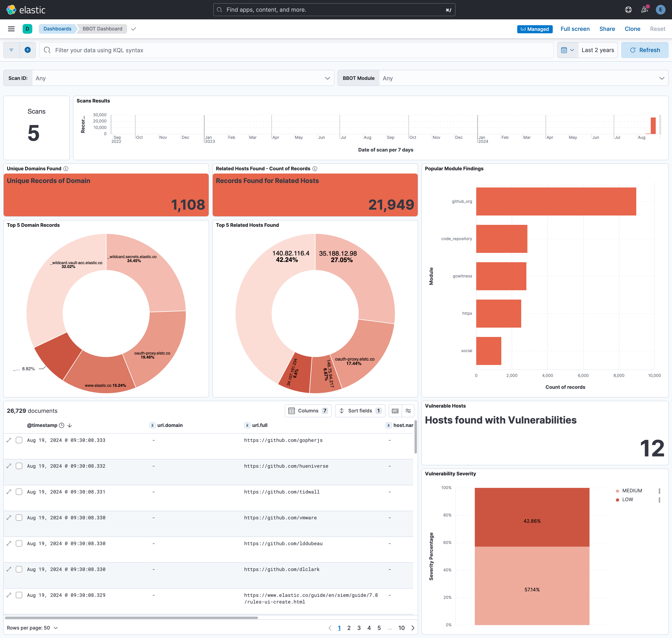
Task: Focus the KQL filter query field
Action: [297, 50]
